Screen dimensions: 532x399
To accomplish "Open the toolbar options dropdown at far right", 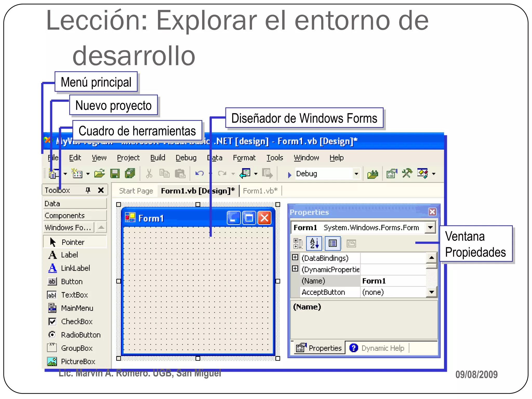I will 434,174.
